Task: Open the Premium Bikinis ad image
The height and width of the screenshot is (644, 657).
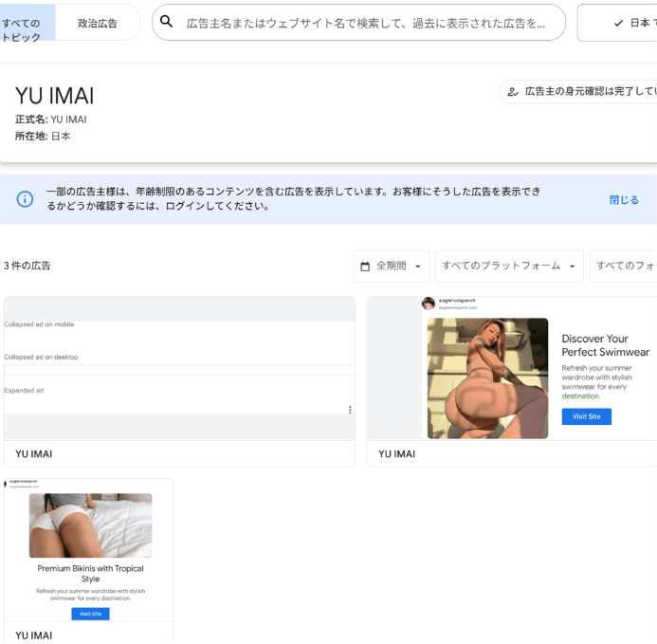Action: click(x=90, y=525)
